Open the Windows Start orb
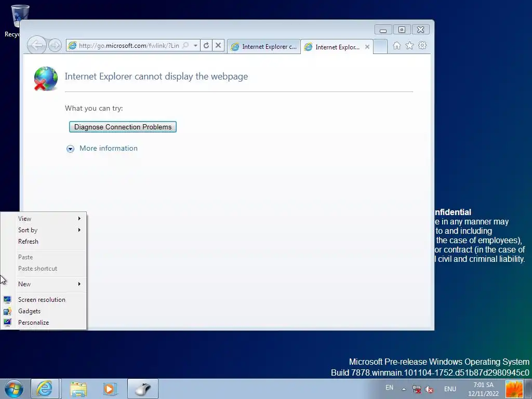The width and height of the screenshot is (532, 399). click(14, 389)
